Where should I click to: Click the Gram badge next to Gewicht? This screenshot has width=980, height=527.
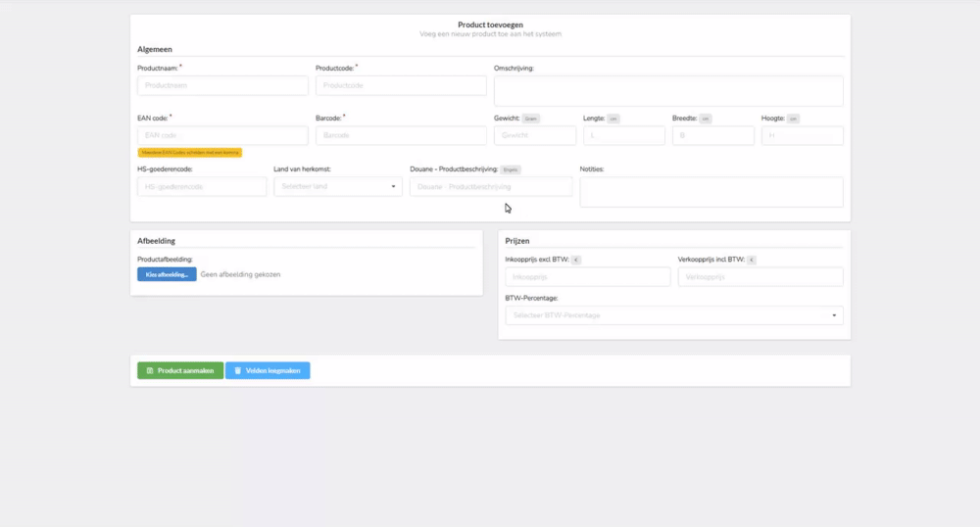point(530,119)
